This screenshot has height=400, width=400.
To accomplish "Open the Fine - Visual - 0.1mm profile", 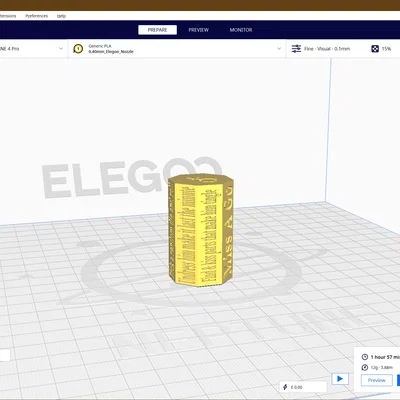I will 327,49.
